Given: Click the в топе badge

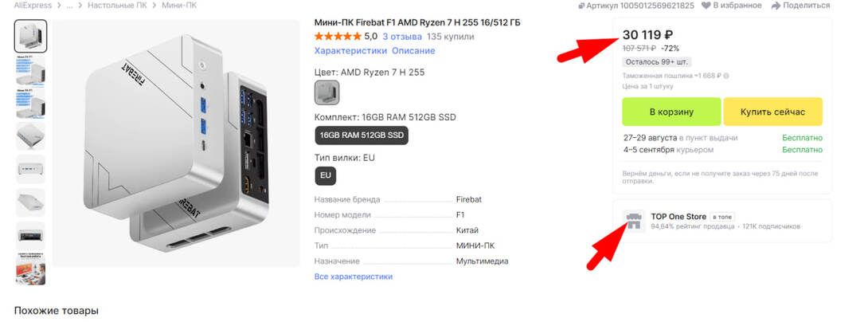Looking at the screenshot, I should click(722, 218).
